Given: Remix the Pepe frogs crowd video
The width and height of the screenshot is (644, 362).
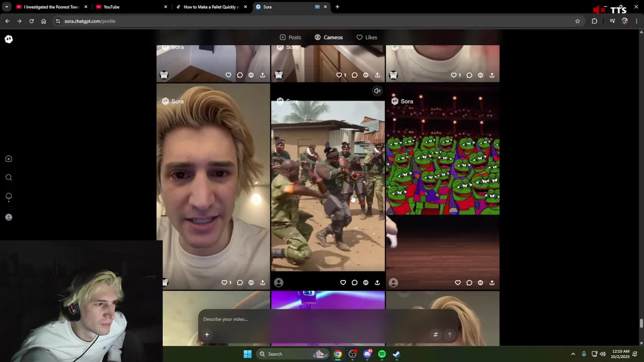Looking at the screenshot, I should (x=480, y=283).
